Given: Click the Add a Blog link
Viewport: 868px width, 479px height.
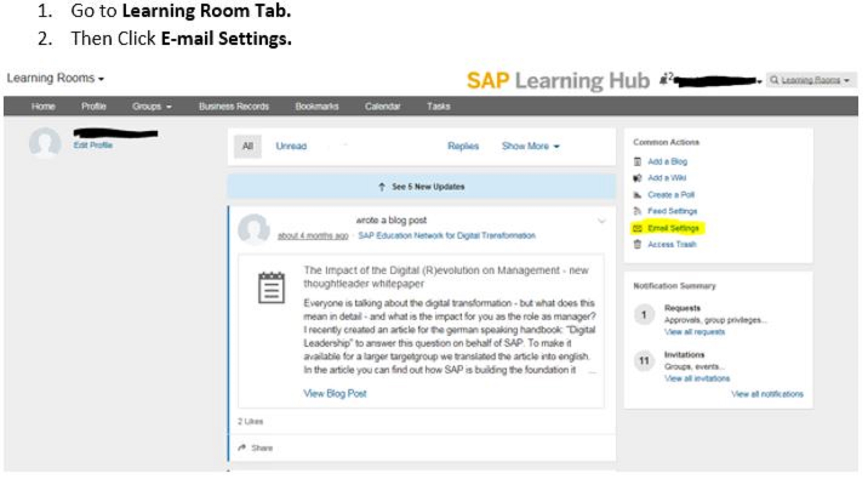Looking at the screenshot, I should tap(667, 162).
